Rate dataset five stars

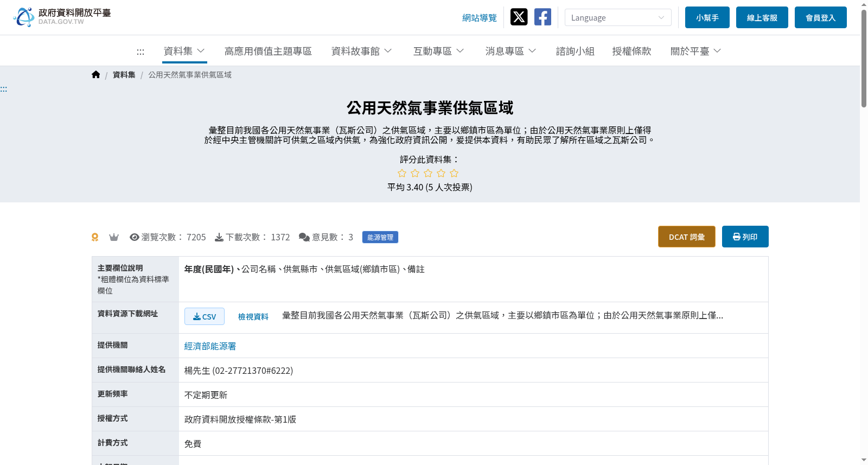coord(454,173)
